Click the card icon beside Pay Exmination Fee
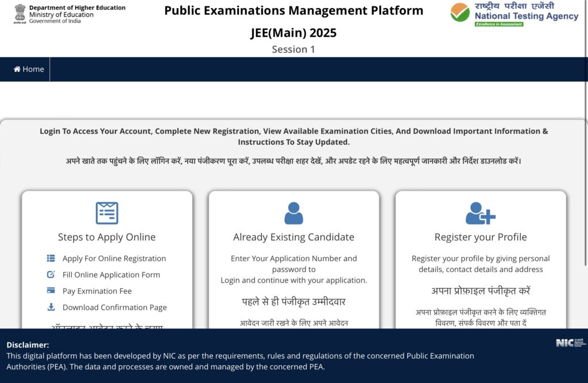Image resolution: width=588 pixels, height=383 pixels. tap(51, 291)
